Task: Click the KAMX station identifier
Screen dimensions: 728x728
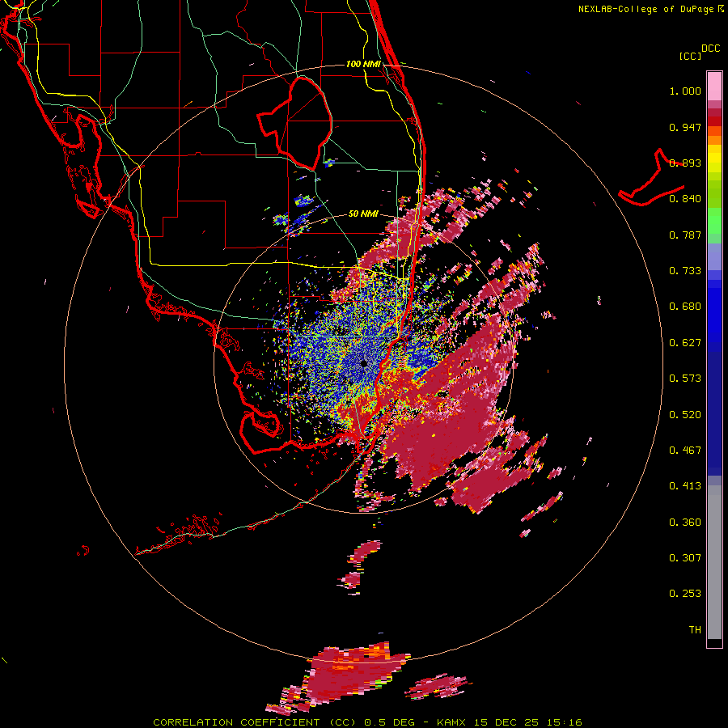Action: click(x=451, y=722)
